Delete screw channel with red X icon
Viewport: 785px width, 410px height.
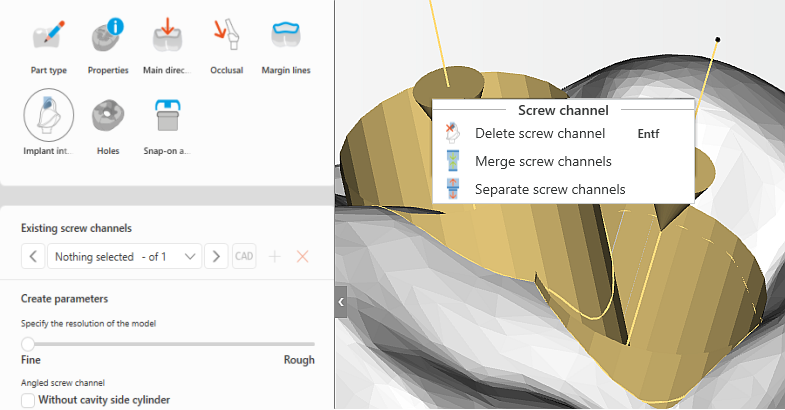coord(302,257)
